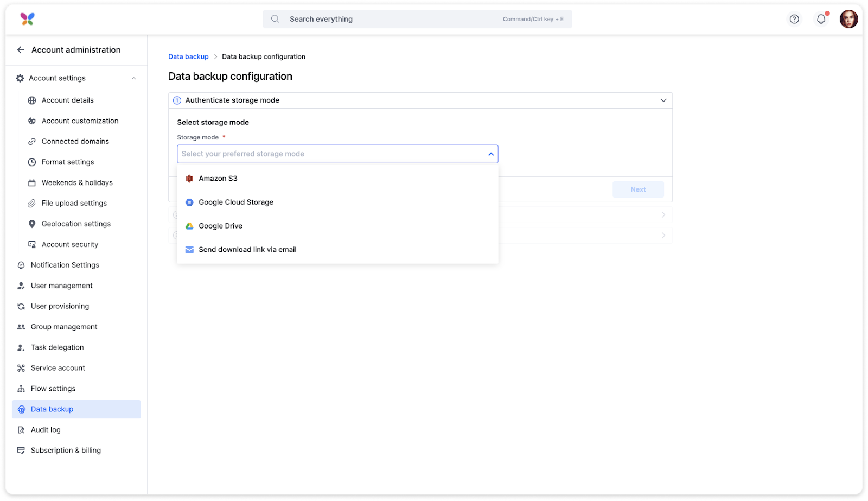The width and height of the screenshot is (868, 501).
Task: Select Send download link via email
Action: pyautogui.click(x=337, y=250)
